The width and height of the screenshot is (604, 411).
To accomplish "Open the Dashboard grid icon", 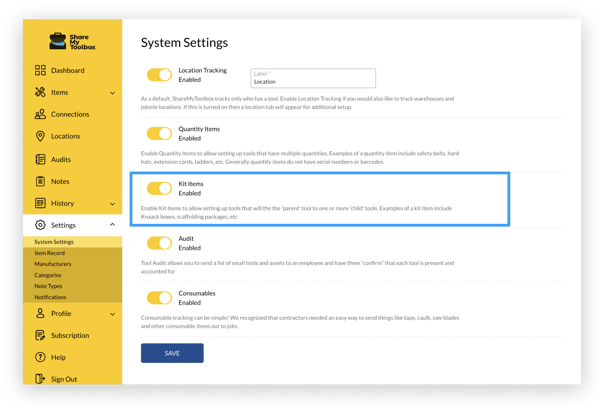I will point(40,71).
